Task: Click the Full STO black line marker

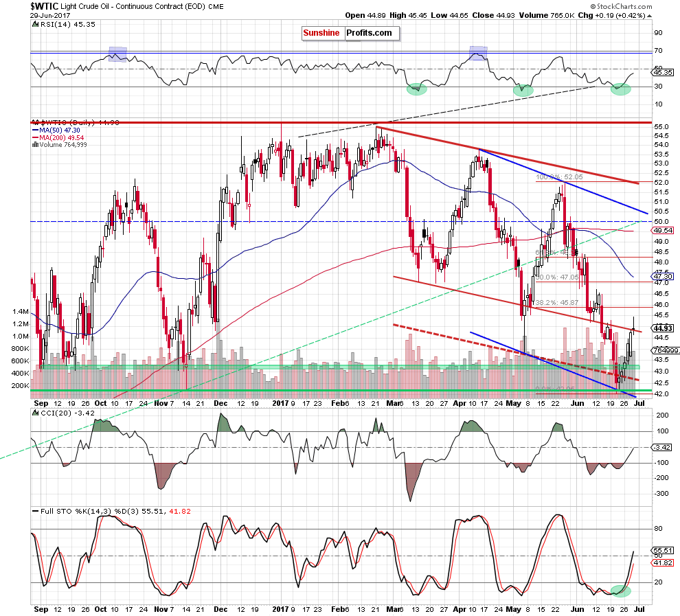Action: tap(36, 512)
